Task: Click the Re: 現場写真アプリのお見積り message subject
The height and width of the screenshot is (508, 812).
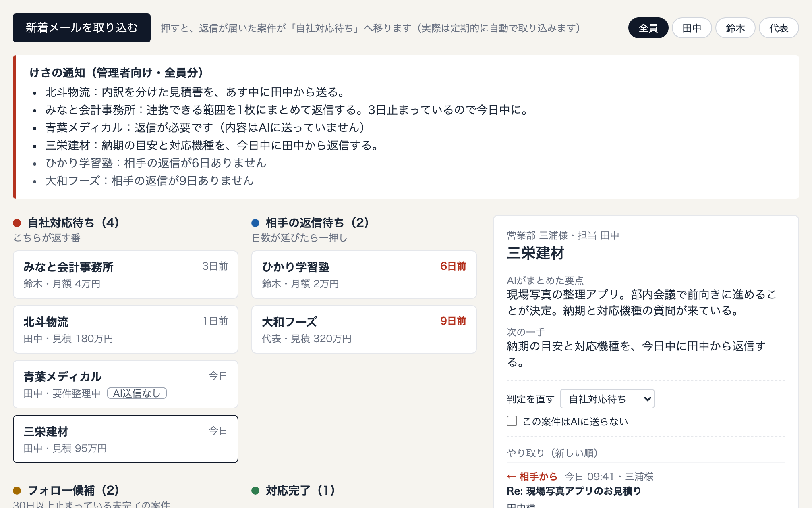Action: coord(574,491)
